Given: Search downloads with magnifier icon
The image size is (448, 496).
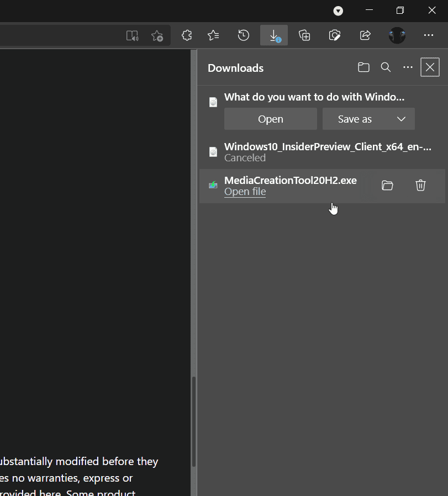Looking at the screenshot, I should [x=386, y=67].
